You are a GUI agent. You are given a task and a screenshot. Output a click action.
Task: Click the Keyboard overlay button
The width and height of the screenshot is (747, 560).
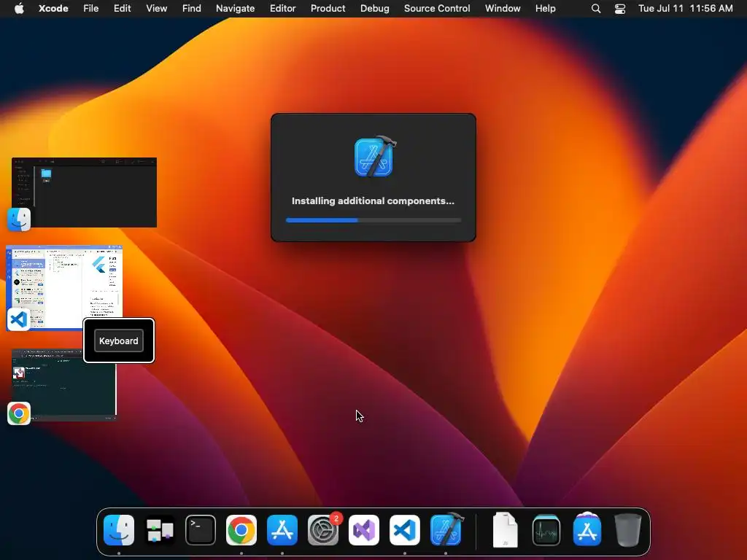[x=119, y=341]
